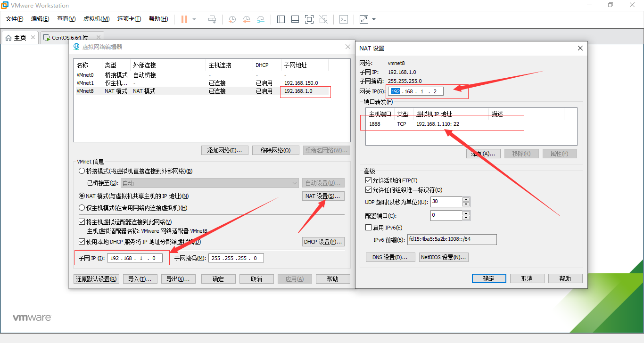The width and height of the screenshot is (644, 343).
Task: Select the 桥接模式 radio button
Action: tap(82, 171)
